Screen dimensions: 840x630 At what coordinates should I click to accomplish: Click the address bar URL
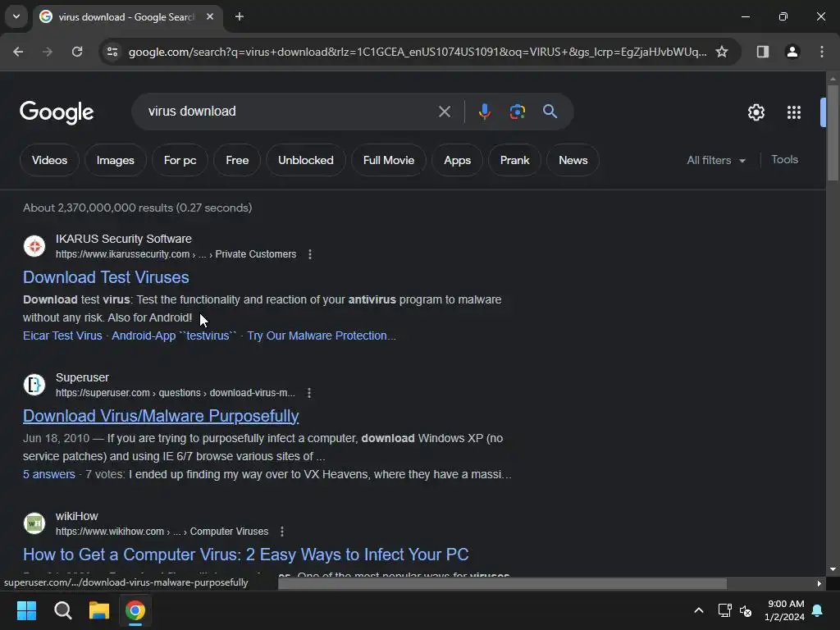[x=418, y=52]
